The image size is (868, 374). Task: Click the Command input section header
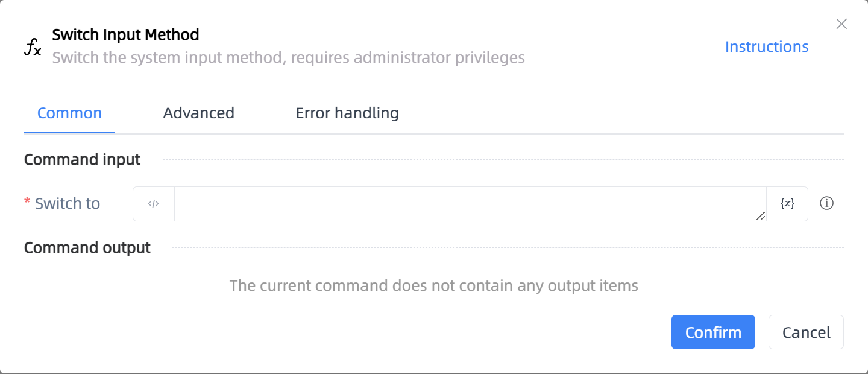pyautogui.click(x=82, y=160)
